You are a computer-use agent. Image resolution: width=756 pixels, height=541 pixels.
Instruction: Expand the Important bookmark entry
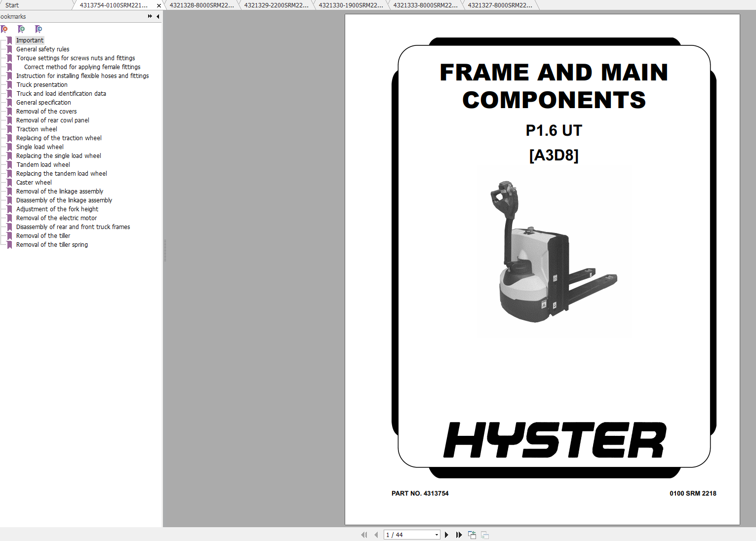pos(4,40)
